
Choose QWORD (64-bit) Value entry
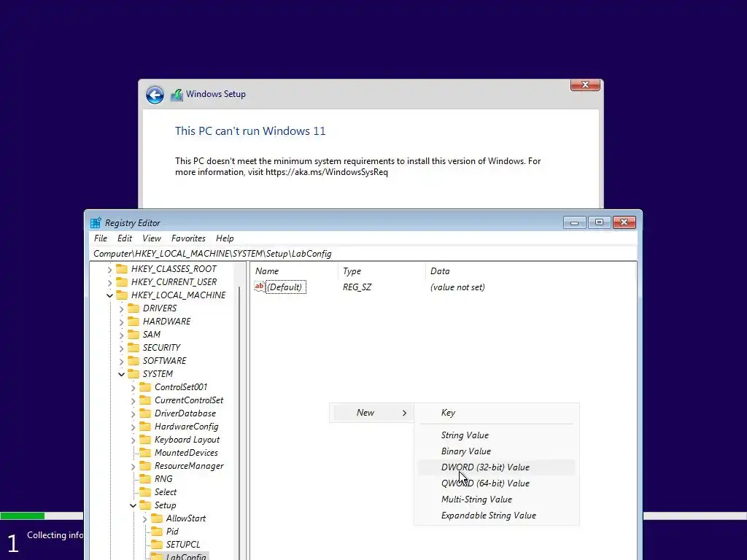coord(496,483)
